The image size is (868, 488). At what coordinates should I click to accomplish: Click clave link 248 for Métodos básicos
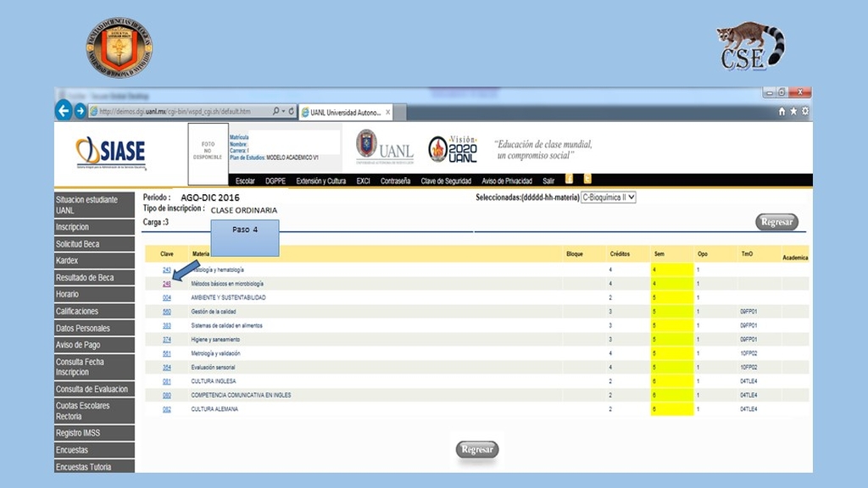(167, 284)
